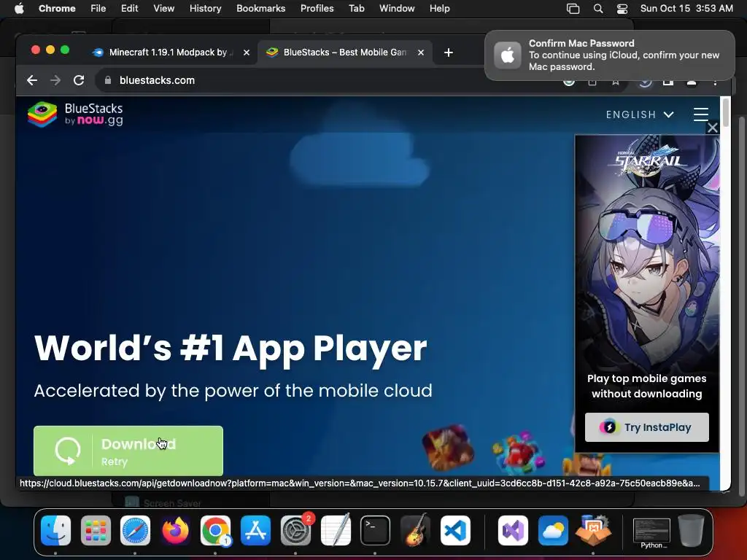747x560 pixels.
Task: Open Control Center in menu bar
Action: (622, 9)
